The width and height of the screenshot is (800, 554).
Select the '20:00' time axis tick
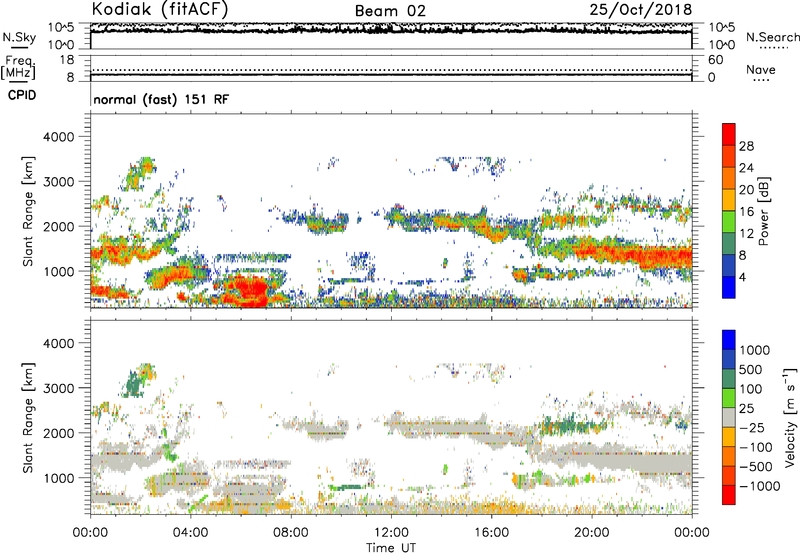point(591,533)
